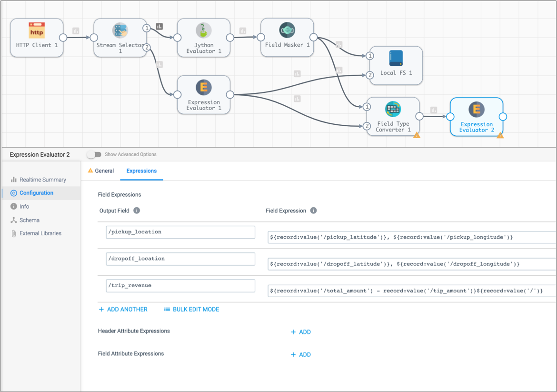Image resolution: width=557 pixels, height=392 pixels.
Task: Click the Field Expression info icon
Action: coord(313,211)
